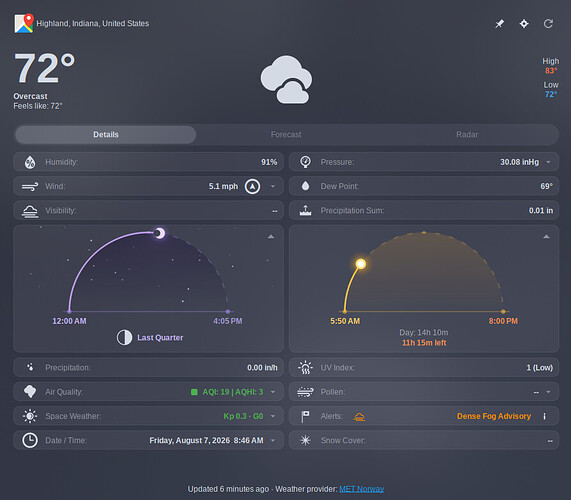
Task: Expand the Wind details dropdown arrow
Action: point(273,186)
